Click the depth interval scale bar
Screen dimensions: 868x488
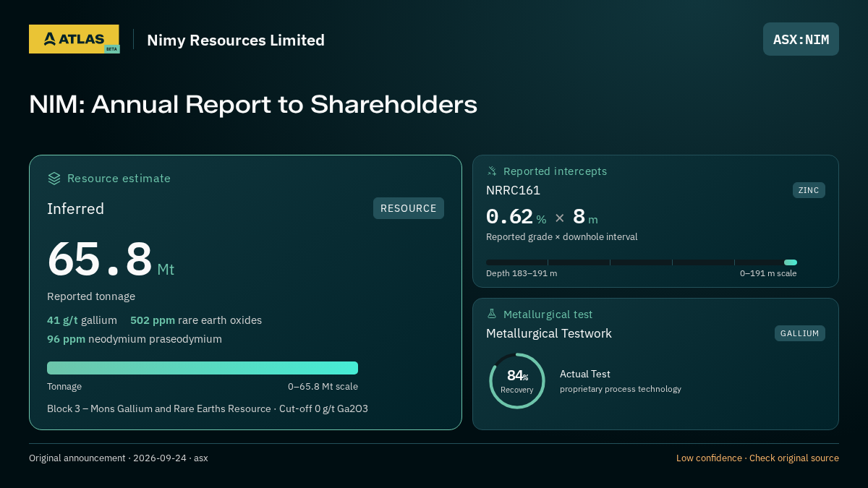tap(642, 262)
